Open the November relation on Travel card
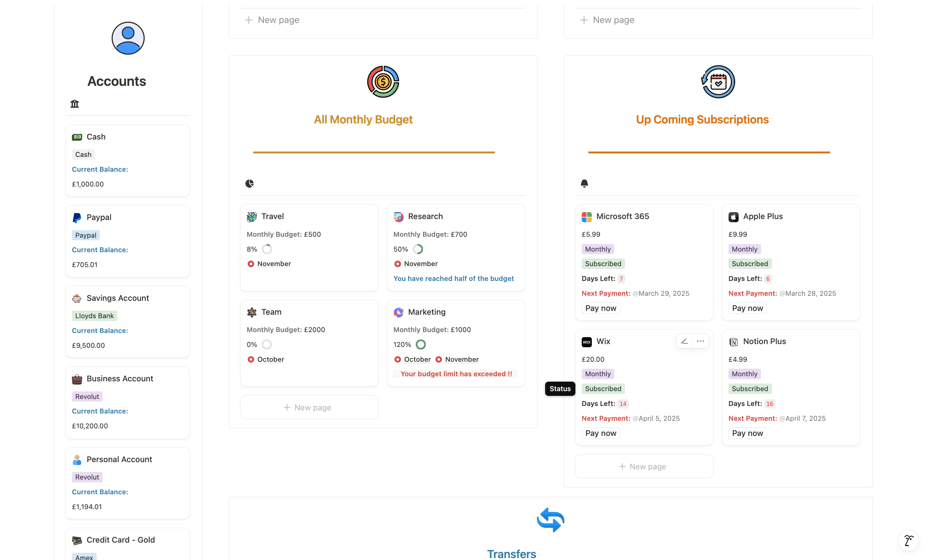The width and height of the screenshot is (928, 560). click(269, 264)
